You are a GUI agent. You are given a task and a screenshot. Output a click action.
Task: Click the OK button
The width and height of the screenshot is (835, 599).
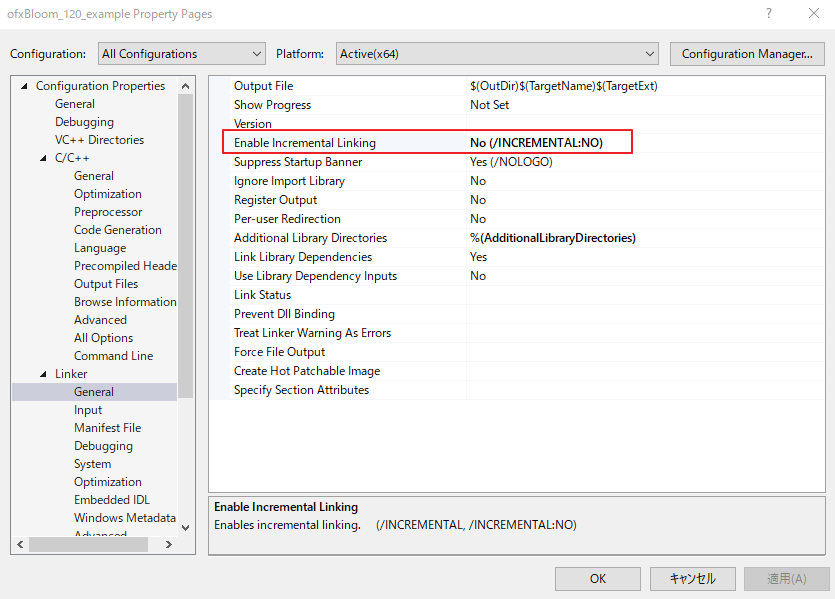[x=597, y=578]
